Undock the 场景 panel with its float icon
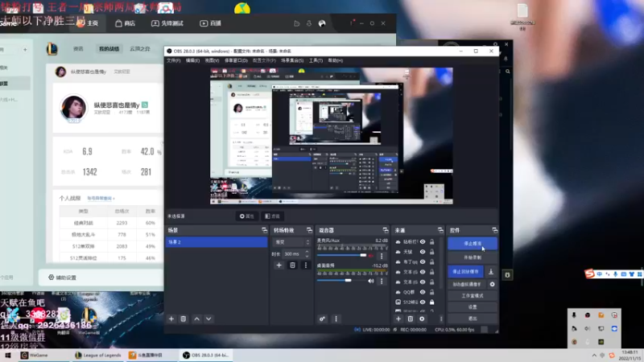 [x=264, y=230]
